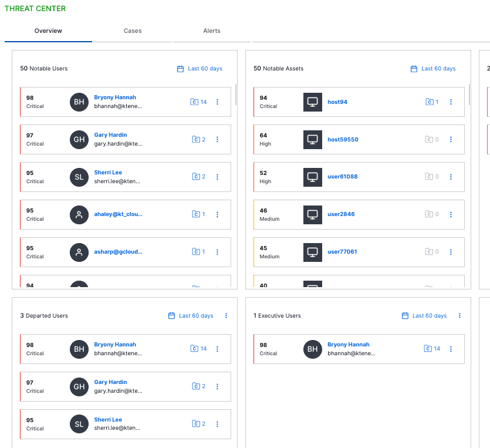Click '50 Notable Users' panel title
This screenshot has height=448, width=490.
(44, 69)
